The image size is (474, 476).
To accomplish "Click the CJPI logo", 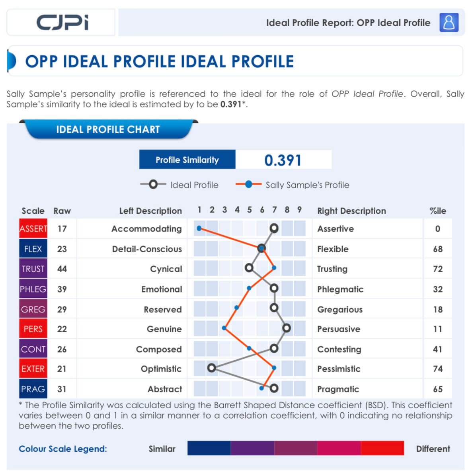I will coord(62,23).
